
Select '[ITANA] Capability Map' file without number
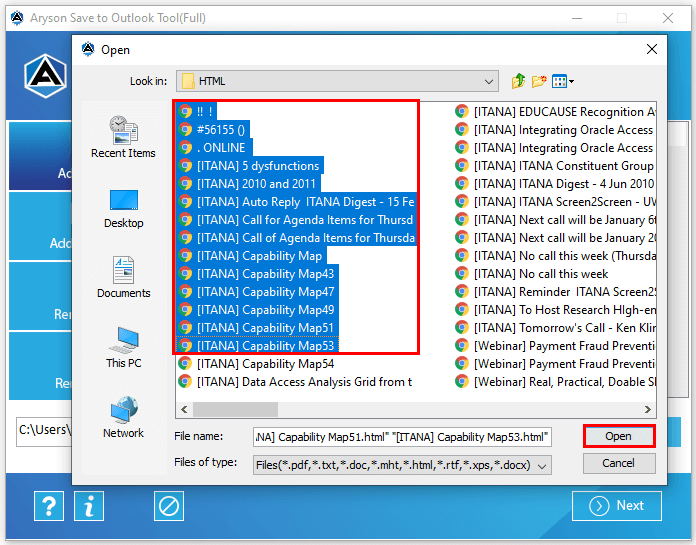pyautogui.click(x=252, y=256)
